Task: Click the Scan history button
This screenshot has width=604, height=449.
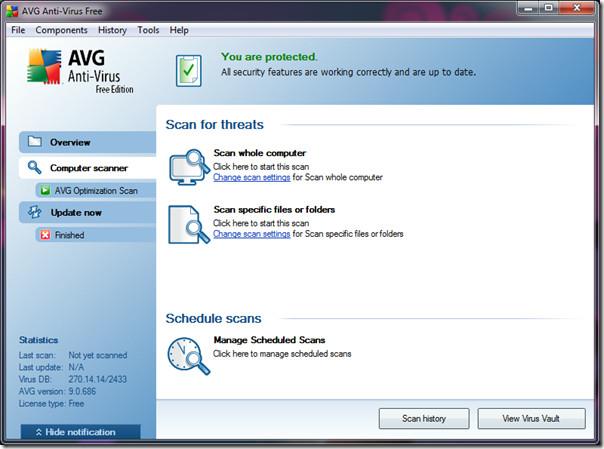Action: pos(424,419)
